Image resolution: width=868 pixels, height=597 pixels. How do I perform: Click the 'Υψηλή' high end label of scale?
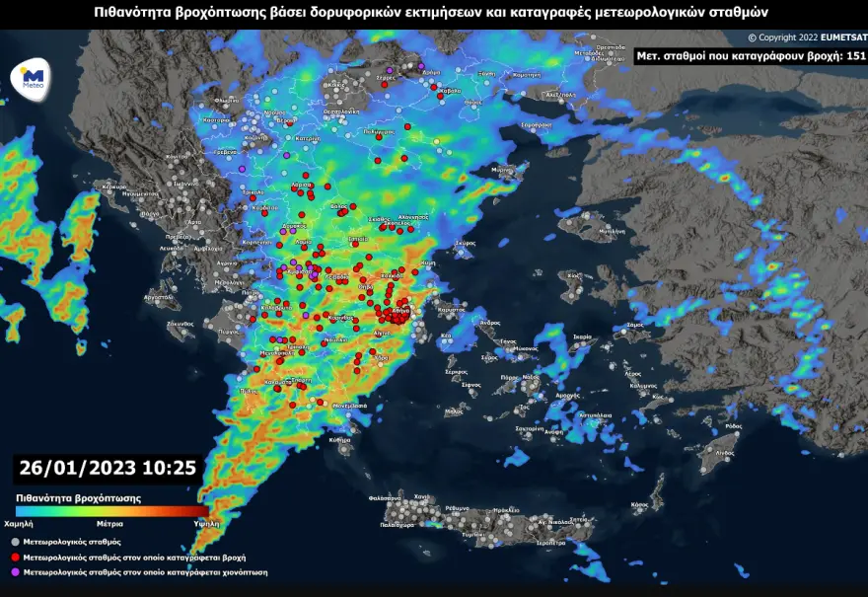[206, 524]
